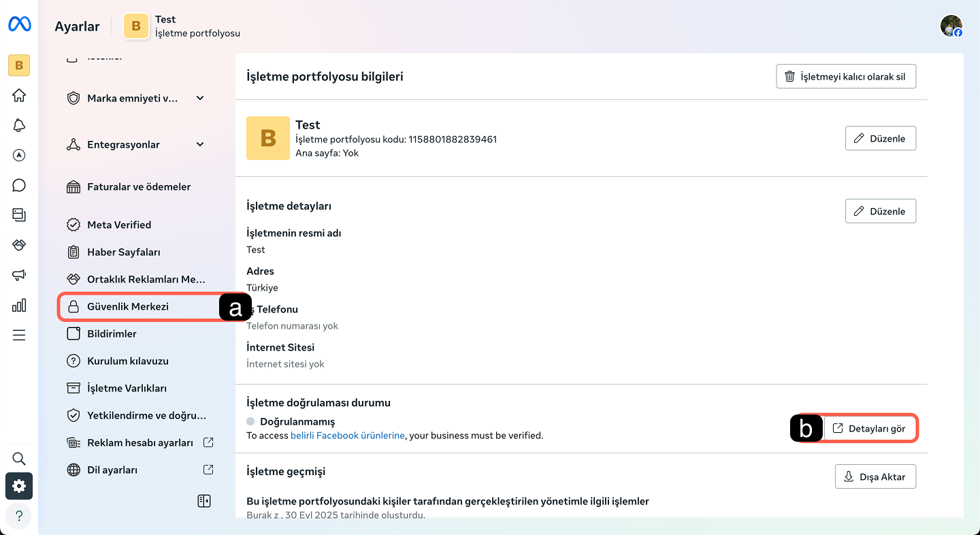This screenshot has height=535, width=980.
Task: Click the search magnifier icon
Action: coord(19,458)
